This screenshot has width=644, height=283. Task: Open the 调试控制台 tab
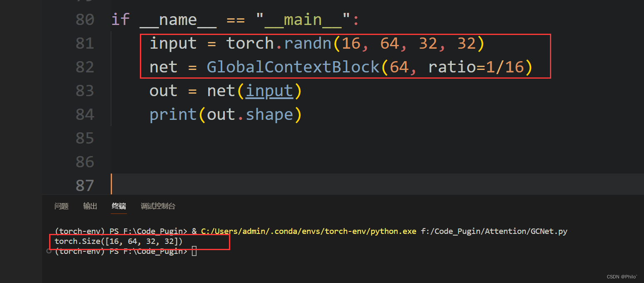(x=158, y=206)
